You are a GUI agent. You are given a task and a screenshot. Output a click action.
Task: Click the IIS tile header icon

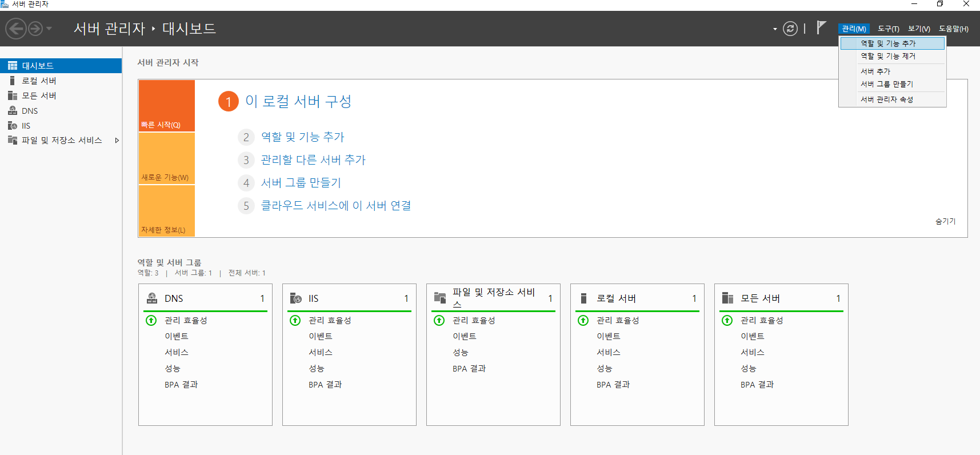click(x=296, y=298)
